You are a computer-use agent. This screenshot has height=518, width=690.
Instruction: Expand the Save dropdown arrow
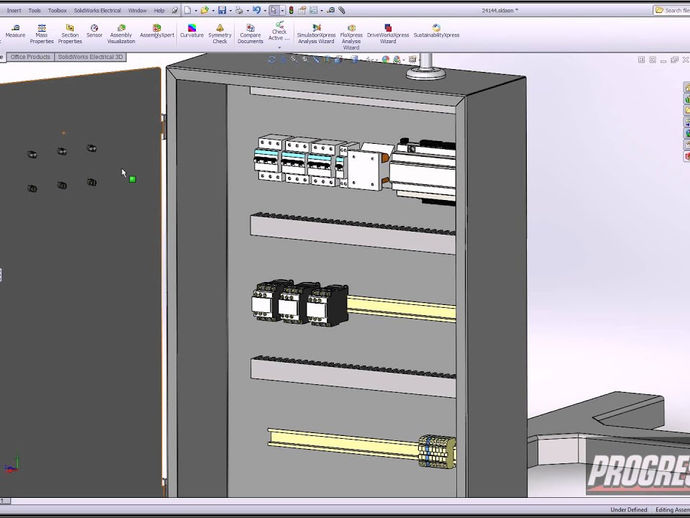231,11
